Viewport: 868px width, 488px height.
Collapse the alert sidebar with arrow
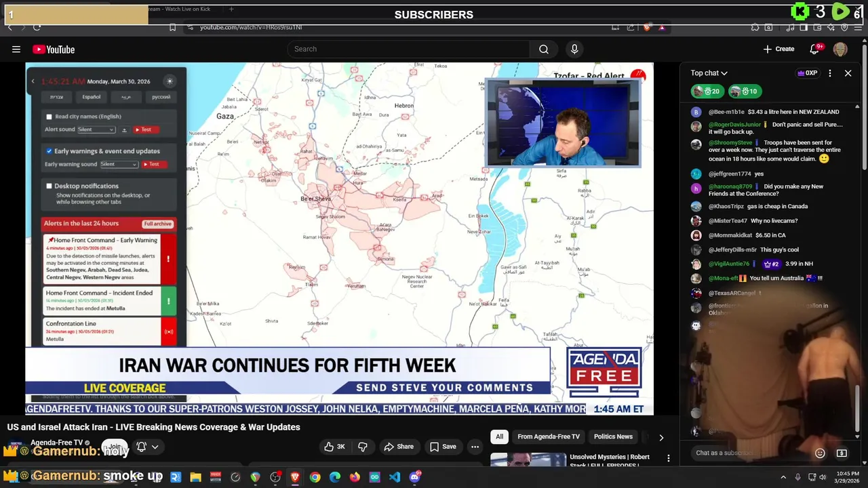pos(33,81)
